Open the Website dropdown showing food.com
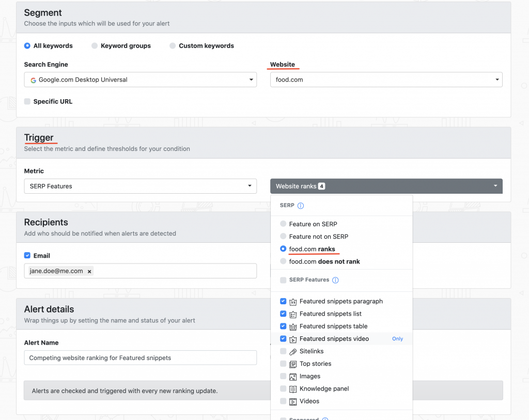 point(386,80)
